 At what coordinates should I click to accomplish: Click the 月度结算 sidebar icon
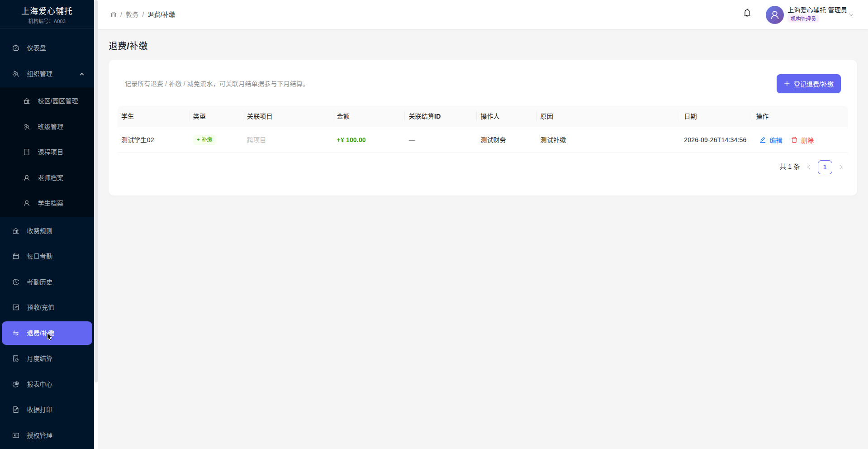click(16, 358)
